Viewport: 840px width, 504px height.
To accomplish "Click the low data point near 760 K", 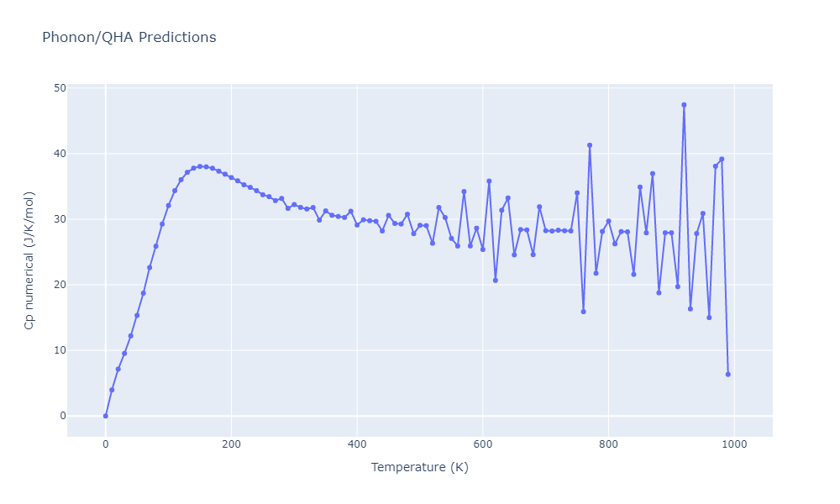I will point(583,312).
